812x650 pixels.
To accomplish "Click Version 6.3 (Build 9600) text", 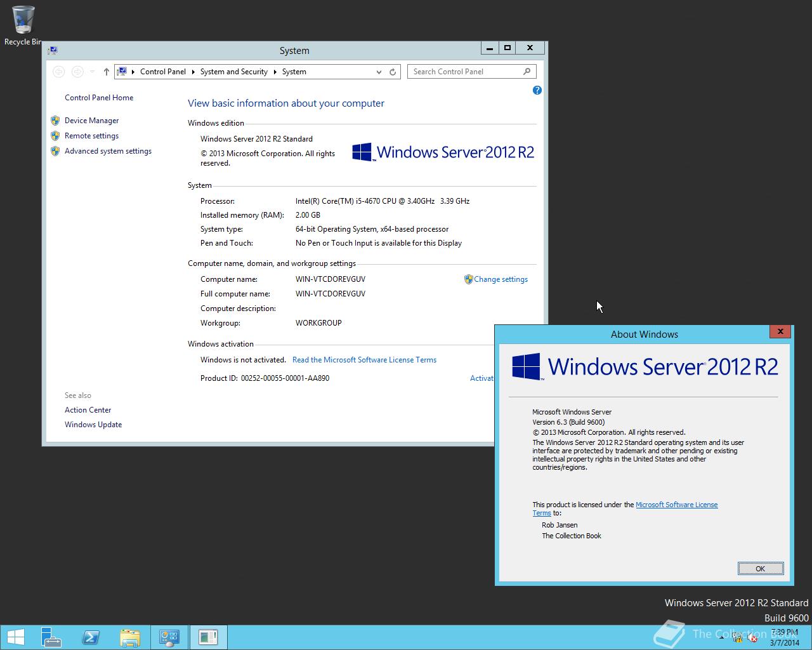I will click(x=568, y=422).
